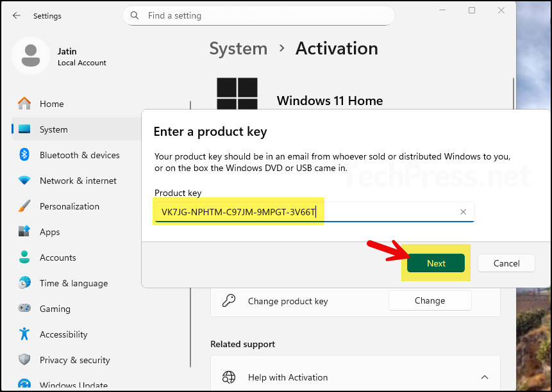The height and width of the screenshot is (392, 552).
Task: Click the Related support heading
Action: (242, 344)
